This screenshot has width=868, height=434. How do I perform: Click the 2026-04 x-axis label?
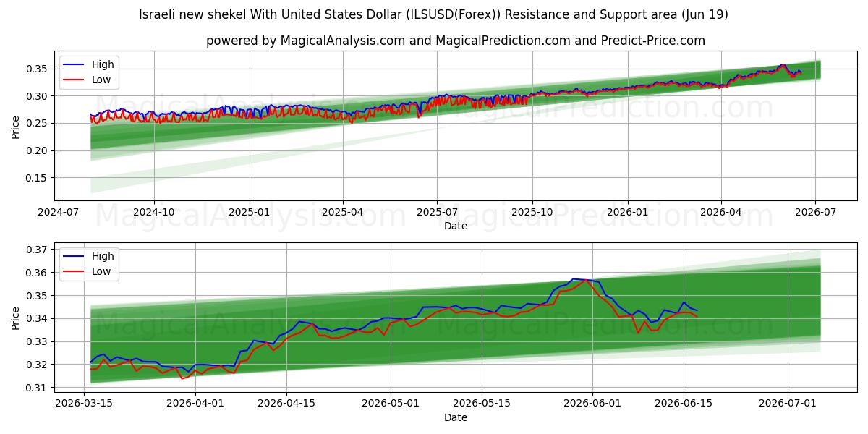pyautogui.click(x=721, y=212)
